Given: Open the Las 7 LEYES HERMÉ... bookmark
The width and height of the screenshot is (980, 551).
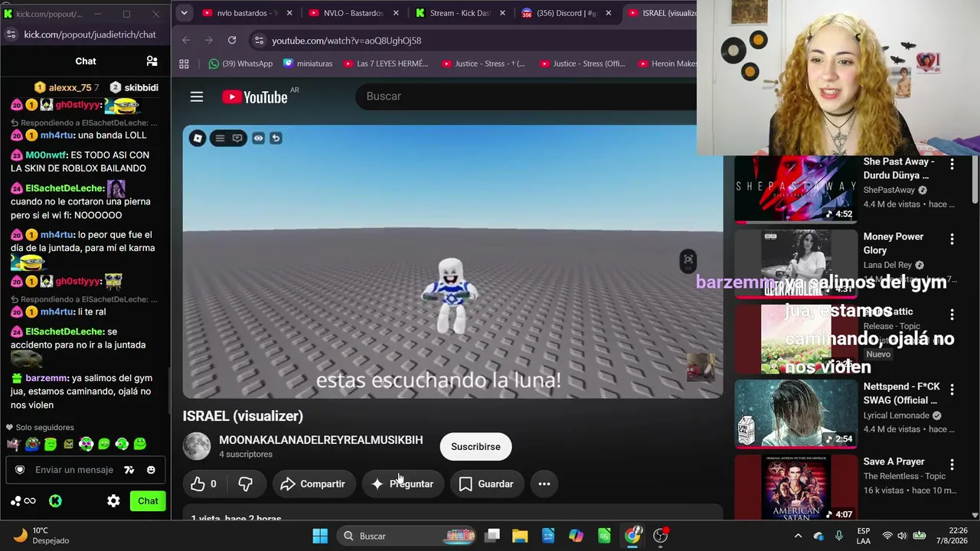Looking at the screenshot, I should point(386,64).
